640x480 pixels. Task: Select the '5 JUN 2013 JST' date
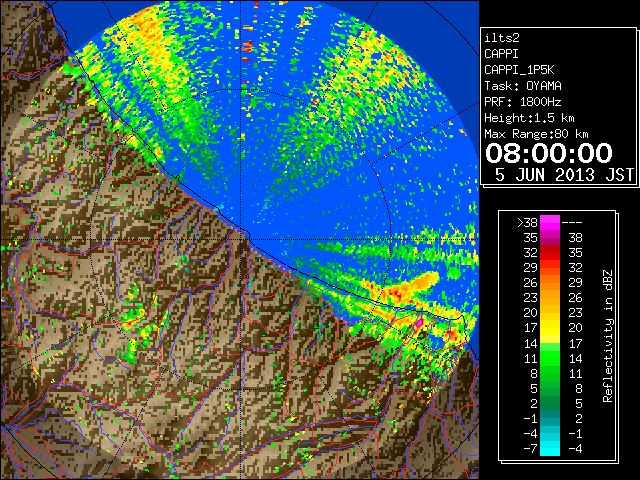564,175
